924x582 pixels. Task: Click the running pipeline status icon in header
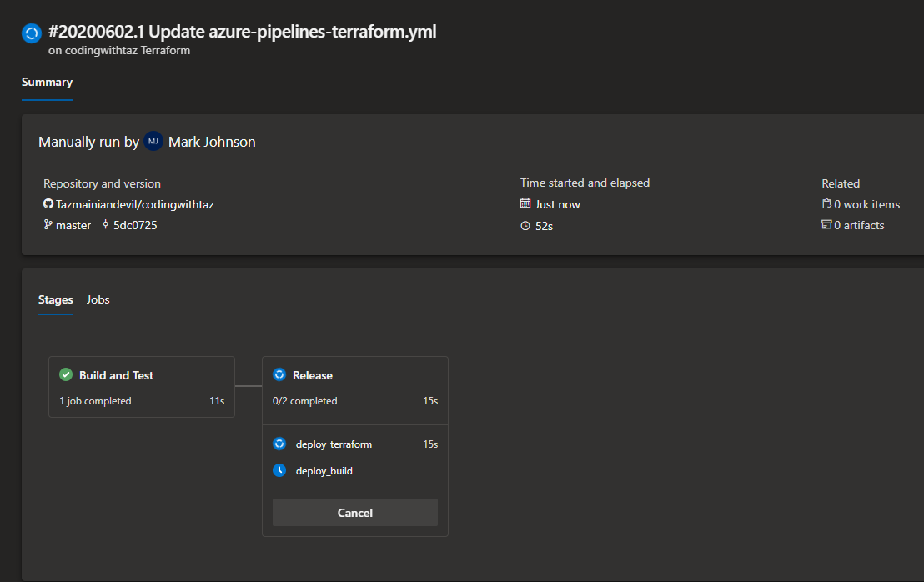[x=32, y=33]
